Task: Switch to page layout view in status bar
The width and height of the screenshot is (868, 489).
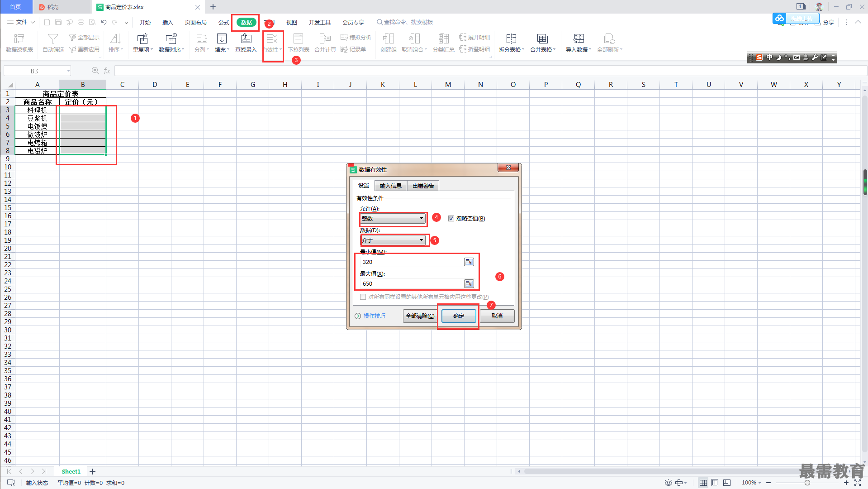Action: pos(715,483)
